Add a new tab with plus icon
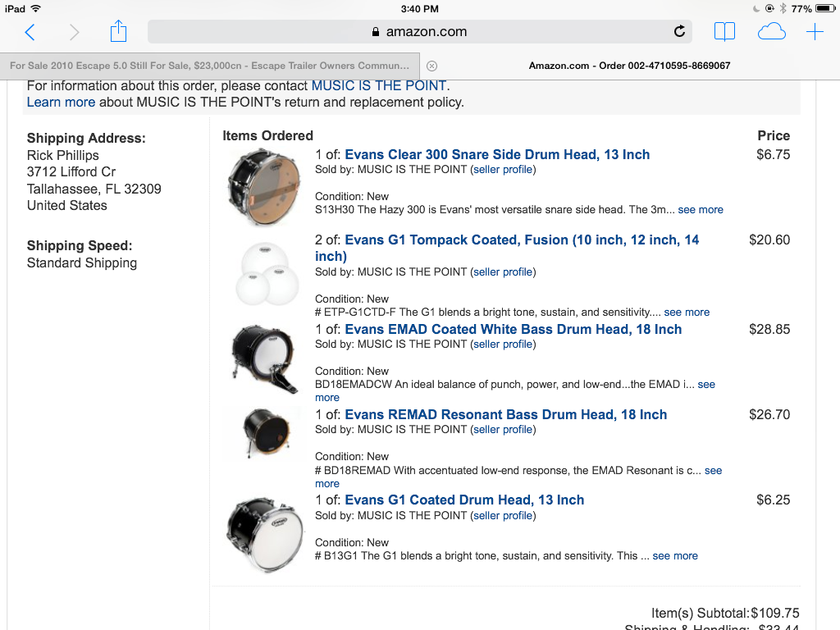 (815, 32)
